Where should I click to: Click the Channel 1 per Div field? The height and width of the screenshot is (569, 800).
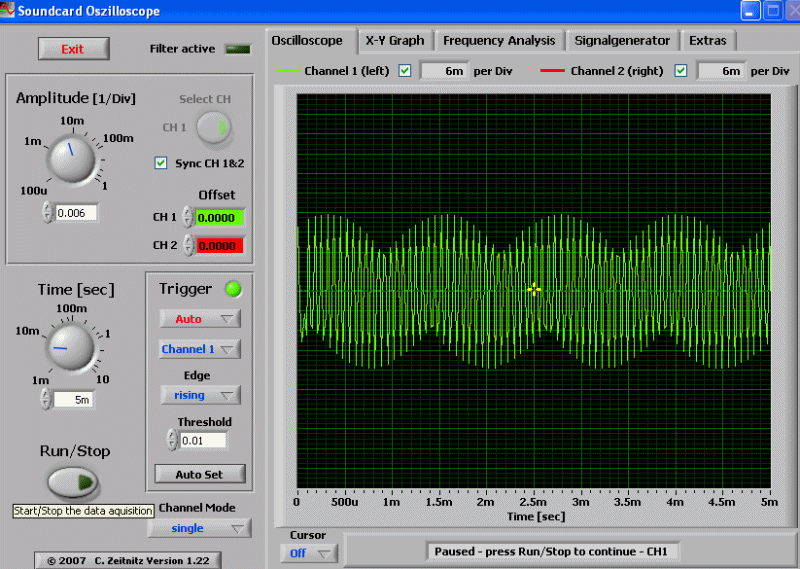[443, 71]
